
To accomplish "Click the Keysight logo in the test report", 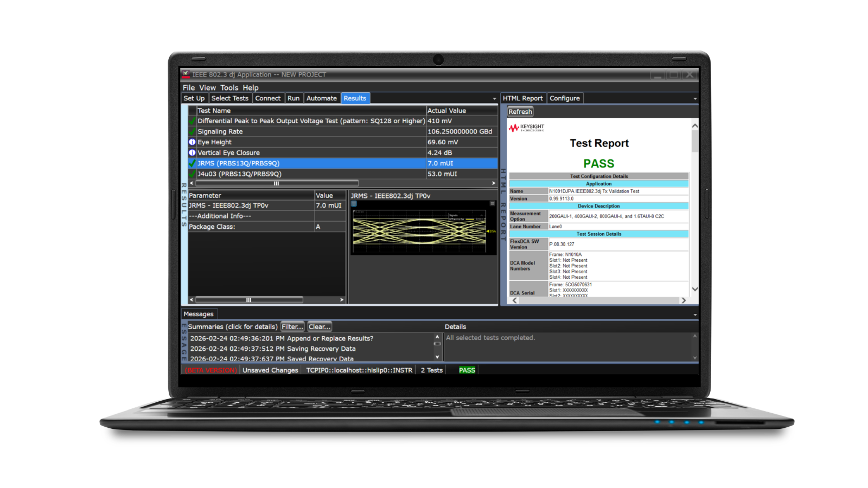I will pyautogui.click(x=526, y=128).
